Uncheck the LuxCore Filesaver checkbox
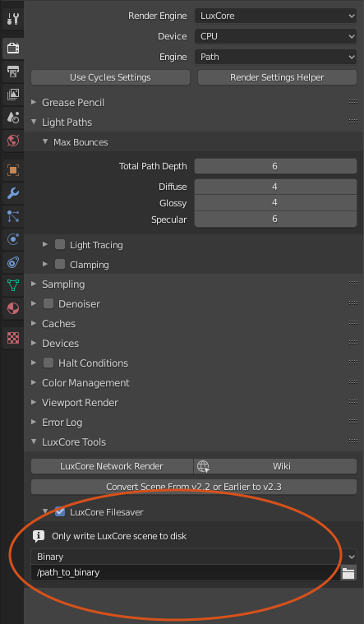 point(60,511)
